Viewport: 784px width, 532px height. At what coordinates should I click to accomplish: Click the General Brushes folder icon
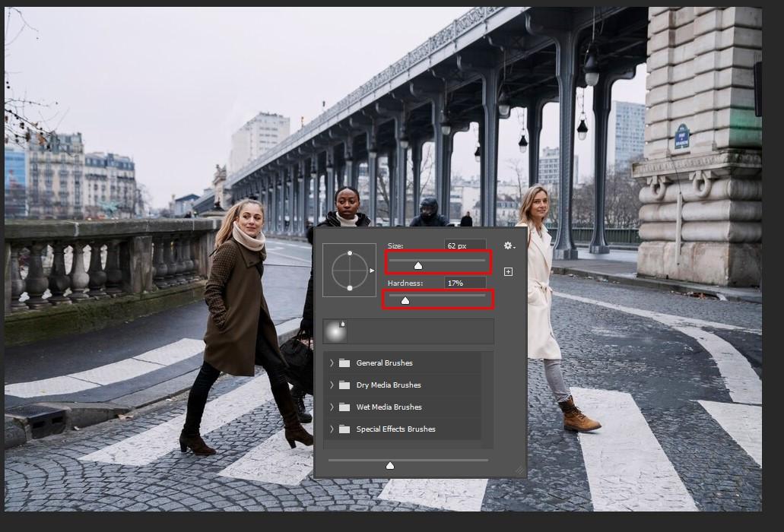pos(344,363)
